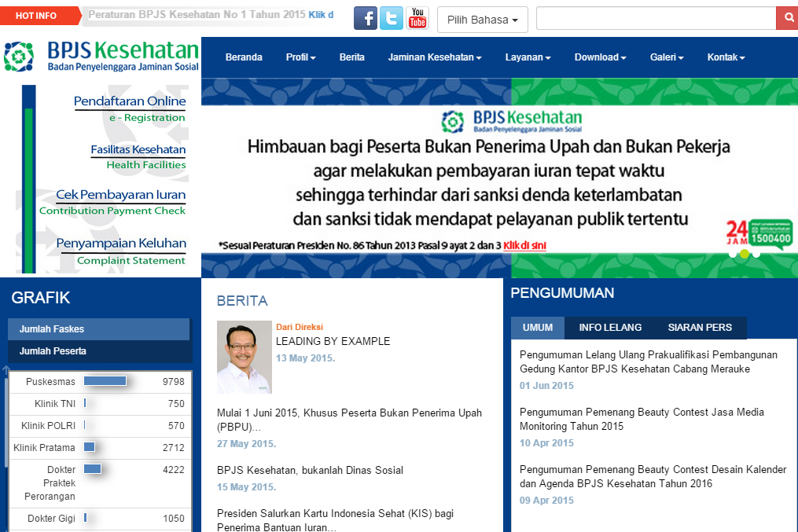The image size is (798, 532).
Task: Toggle the Jumlah Peserta chart view
Action: (98, 351)
